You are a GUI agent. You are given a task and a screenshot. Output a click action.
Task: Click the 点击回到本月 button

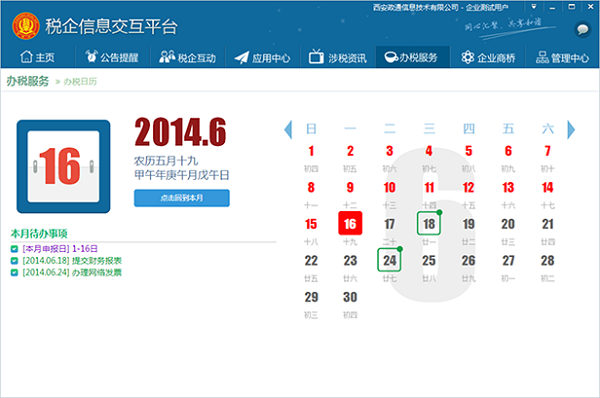(x=182, y=198)
